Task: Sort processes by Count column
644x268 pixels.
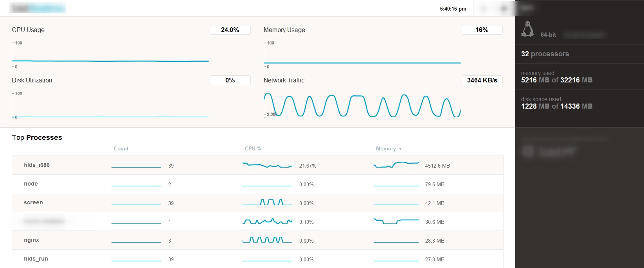Action: pos(121,148)
